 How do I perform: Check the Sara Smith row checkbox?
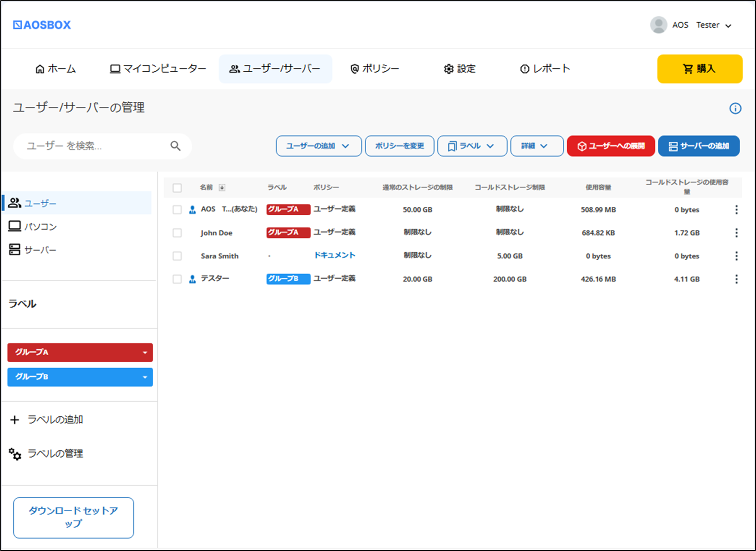point(177,256)
